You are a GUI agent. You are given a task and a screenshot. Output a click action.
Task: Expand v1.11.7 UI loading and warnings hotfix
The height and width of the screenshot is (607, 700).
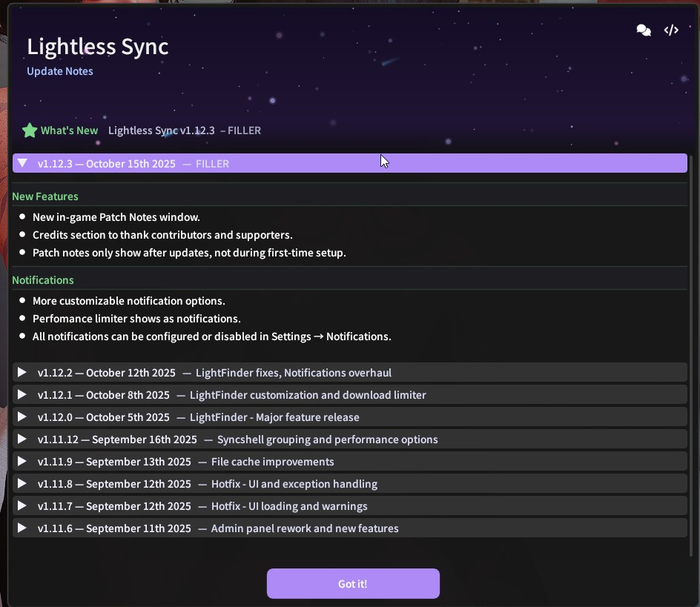click(x=22, y=506)
